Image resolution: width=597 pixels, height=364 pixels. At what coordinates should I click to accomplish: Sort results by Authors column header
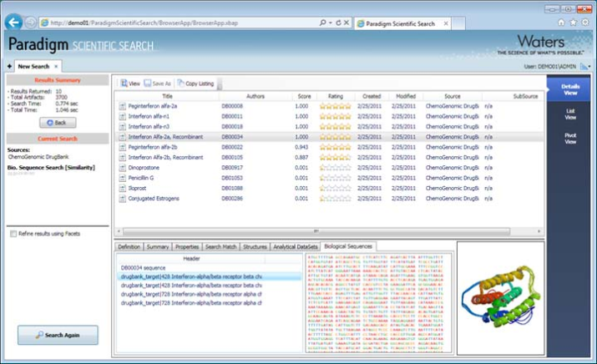pyautogui.click(x=255, y=96)
